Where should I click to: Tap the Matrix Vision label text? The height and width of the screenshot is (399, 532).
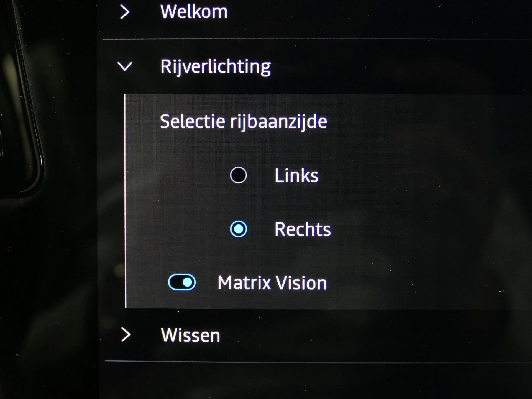[272, 283]
